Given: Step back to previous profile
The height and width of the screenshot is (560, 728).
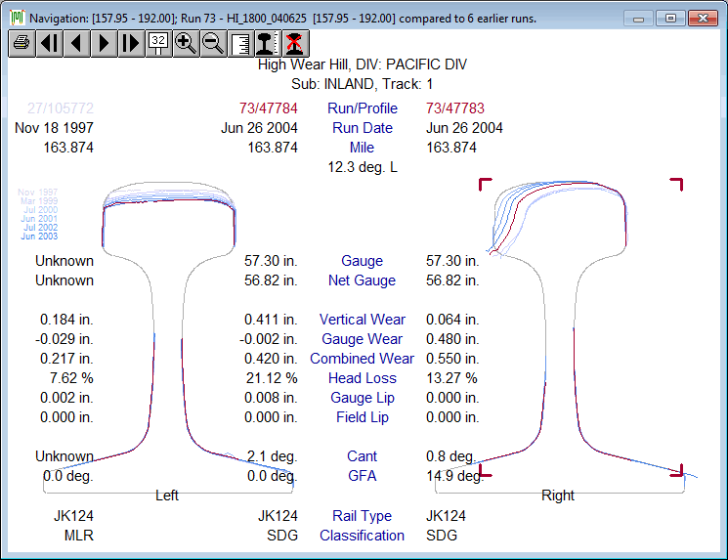Looking at the screenshot, I should coord(76,43).
